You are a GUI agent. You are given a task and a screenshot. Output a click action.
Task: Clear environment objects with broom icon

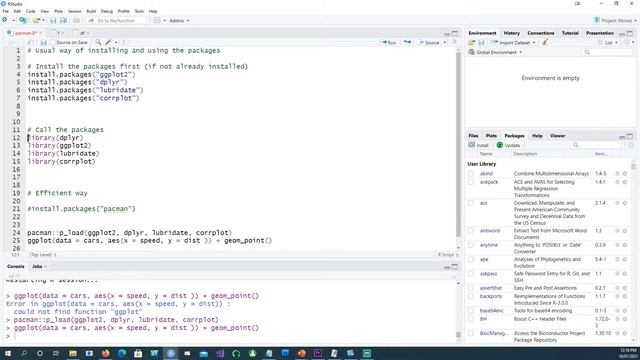pos(545,42)
